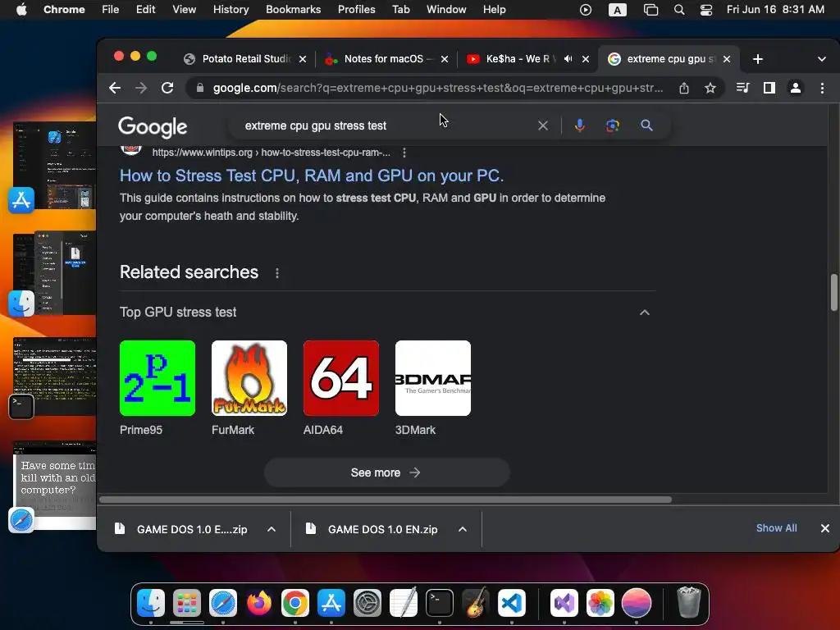Open options for GAME DOS 1.0 EN.zip download
840x630 pixels.
click(x=463, y=529)
